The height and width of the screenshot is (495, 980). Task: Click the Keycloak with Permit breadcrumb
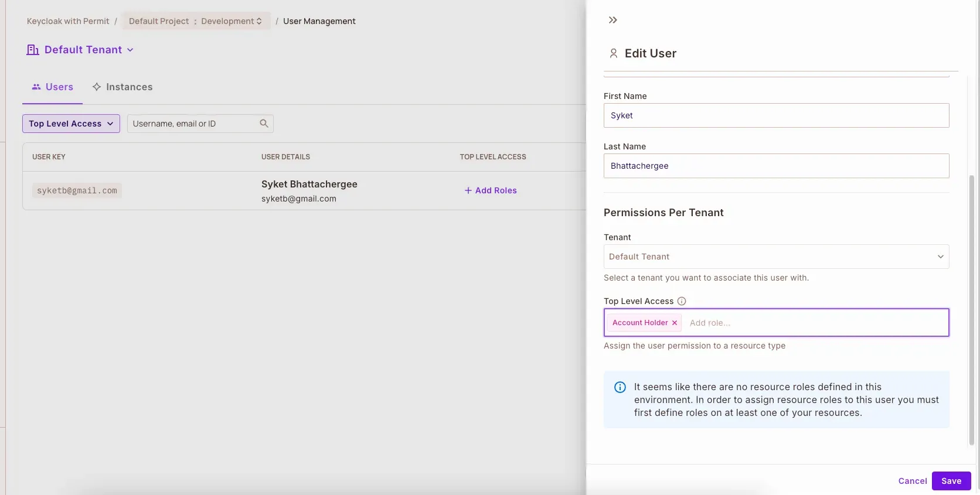(x=68, y=21)
